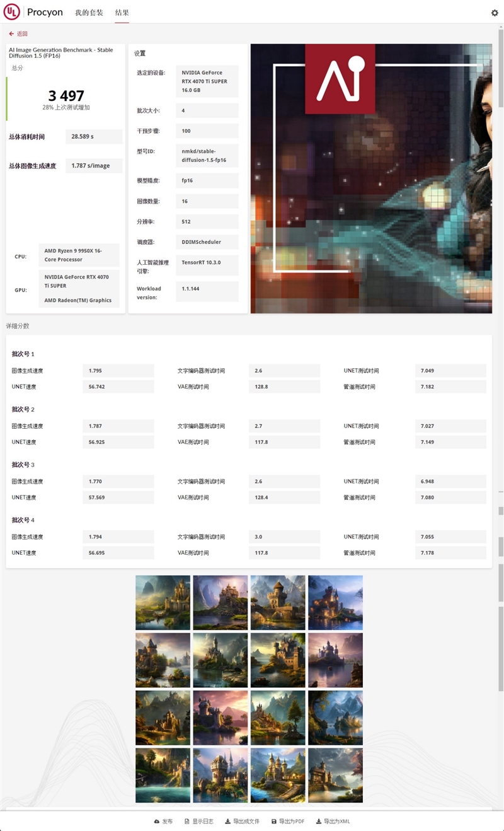Export the result as XML

[x=338, y=822]
